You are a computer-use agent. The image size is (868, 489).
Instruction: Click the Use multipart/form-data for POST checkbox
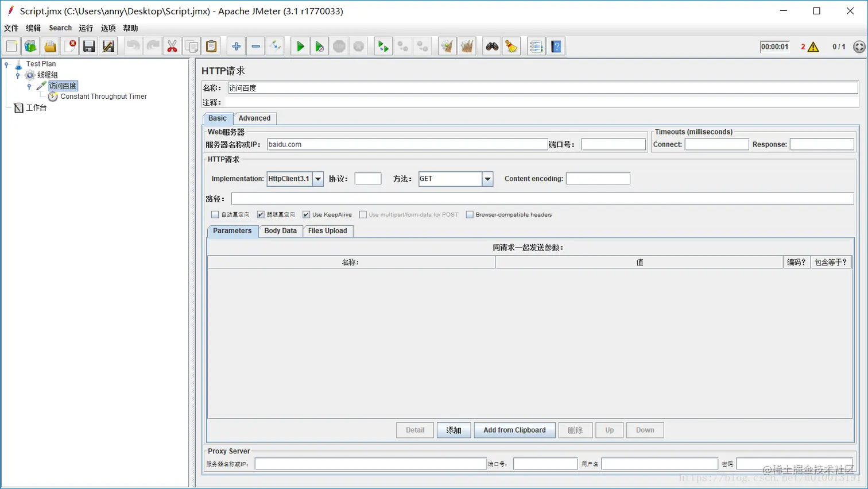(x=363, y=214)
